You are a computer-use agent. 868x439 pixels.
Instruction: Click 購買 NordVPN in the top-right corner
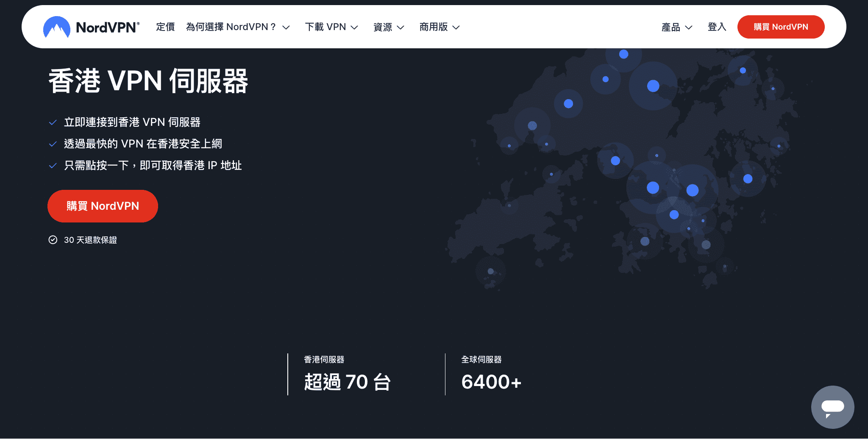click(x=781, y=26)
